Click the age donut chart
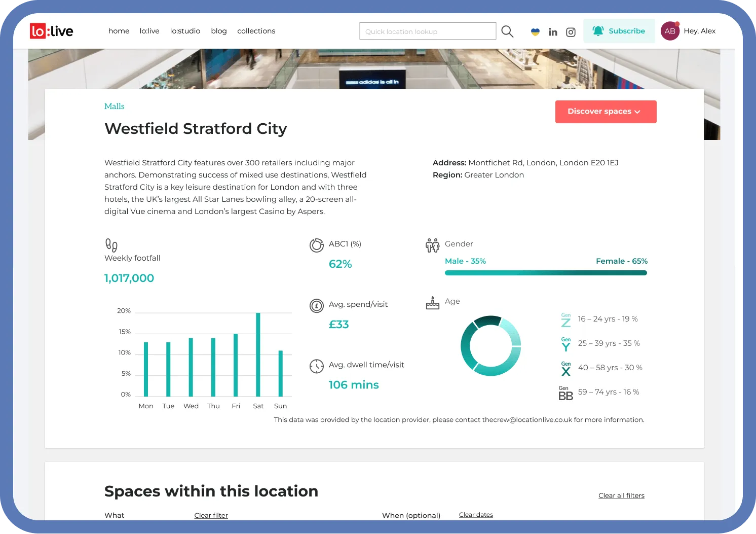This screenshot has height=534, width=756. [x=491, y=346]
